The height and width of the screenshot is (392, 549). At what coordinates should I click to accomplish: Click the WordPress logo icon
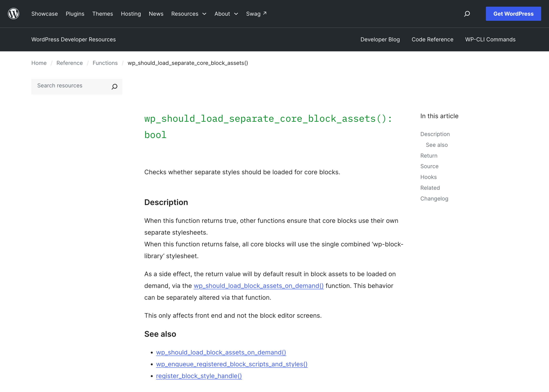14,14
